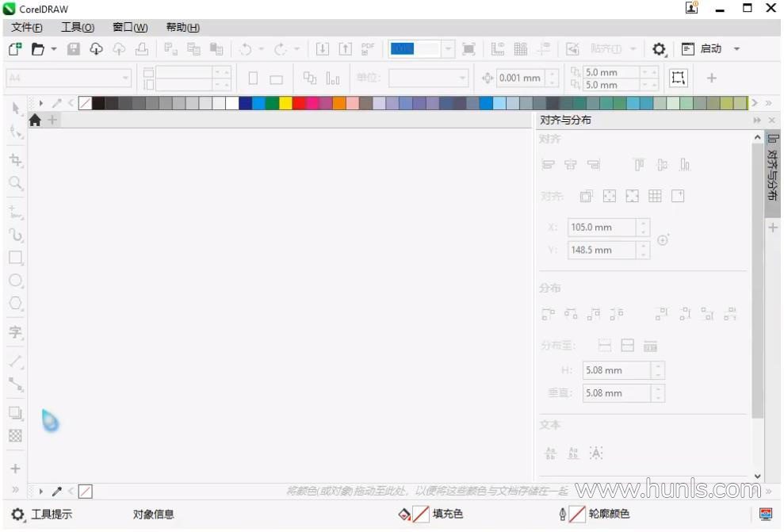Viewport: 784px width, 532px height.
Task: Expand toolbox with bottom double chevron
Action: tap(16, 489)
